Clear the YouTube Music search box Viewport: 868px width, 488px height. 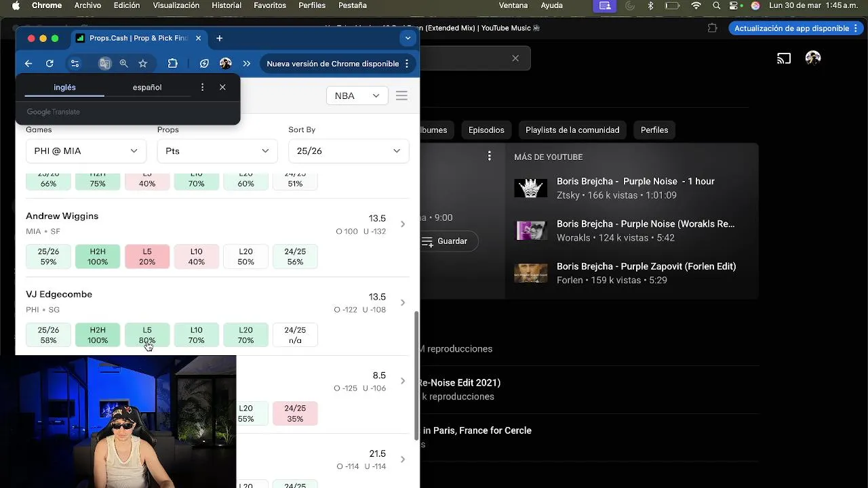[515, 58]
